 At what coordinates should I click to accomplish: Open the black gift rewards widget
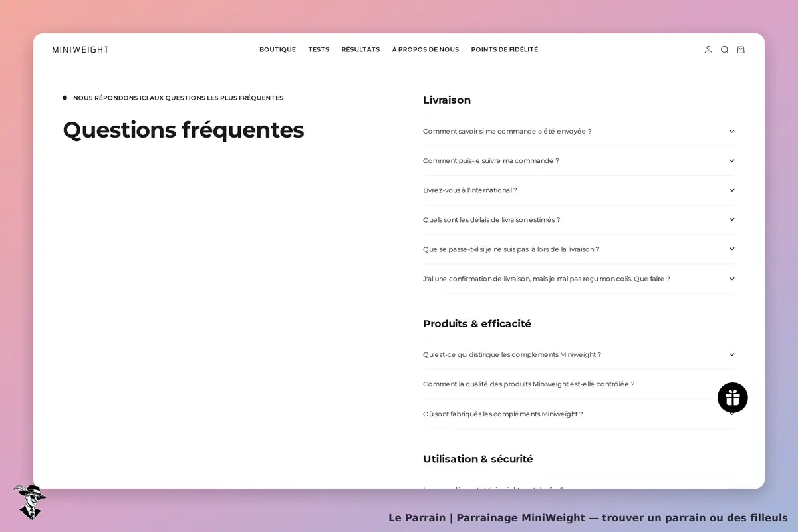[733, 398]
